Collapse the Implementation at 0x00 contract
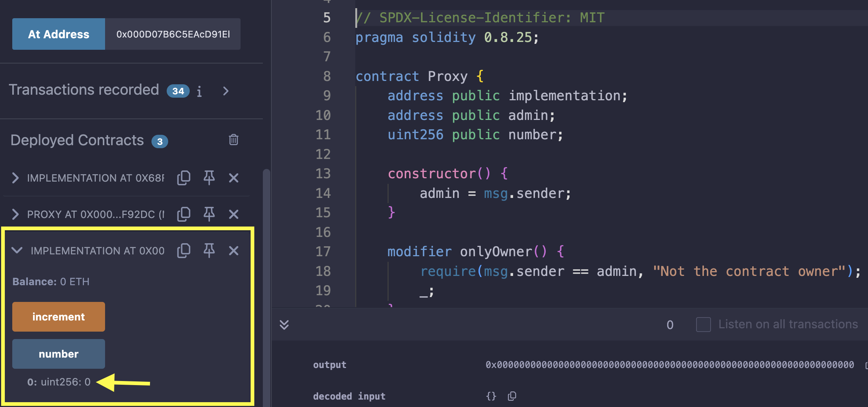The height and width of the screenshot is (407, 868). (x=17, y=251)
